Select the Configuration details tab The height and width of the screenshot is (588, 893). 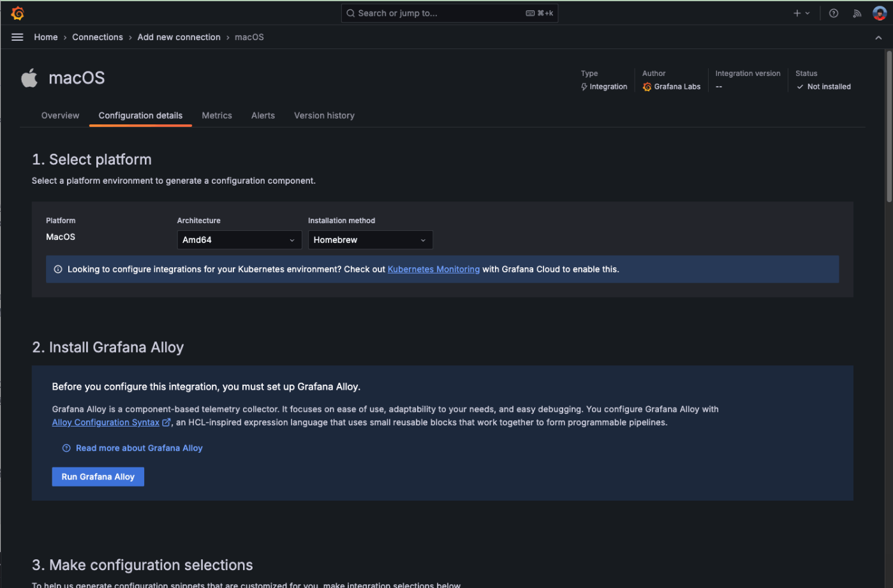(x=140, y=115)
